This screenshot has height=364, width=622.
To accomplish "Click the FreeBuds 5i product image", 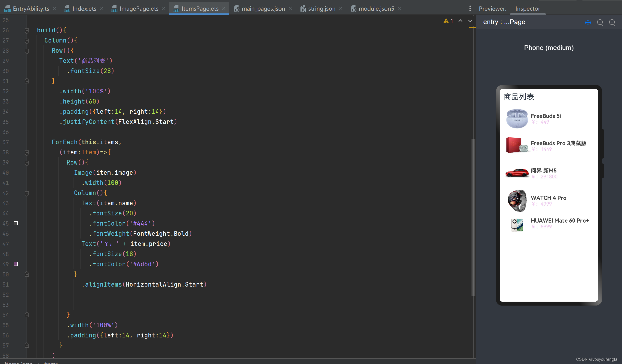I will click(x=517, y=119).
